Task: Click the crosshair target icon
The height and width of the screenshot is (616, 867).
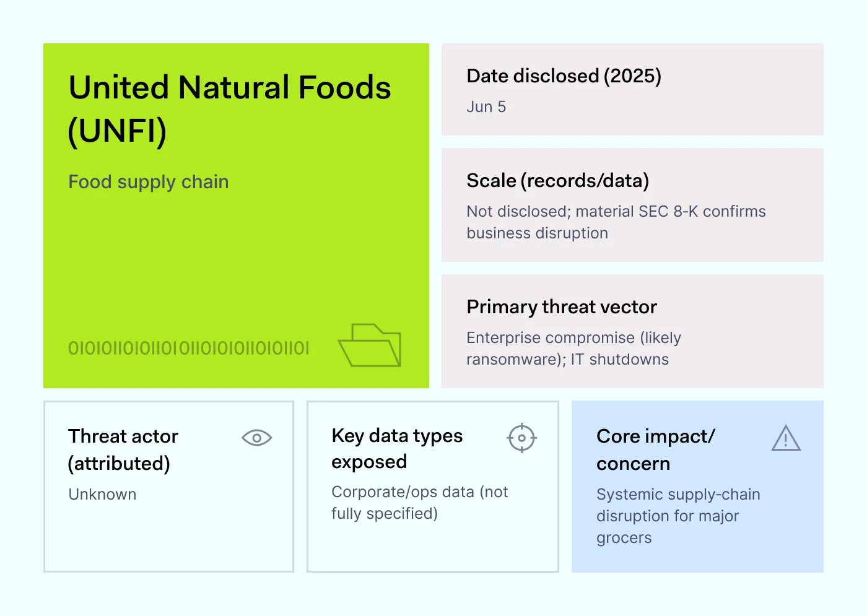Action: point(521,438)
